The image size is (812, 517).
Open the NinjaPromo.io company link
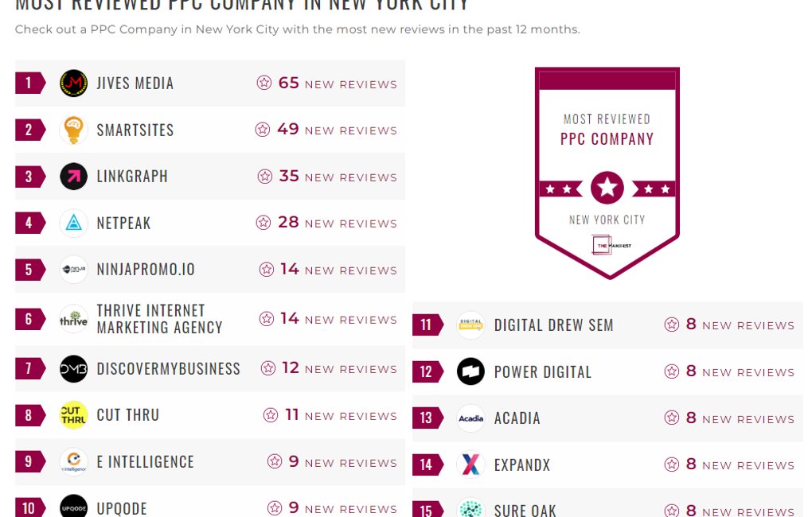[146, 270]
